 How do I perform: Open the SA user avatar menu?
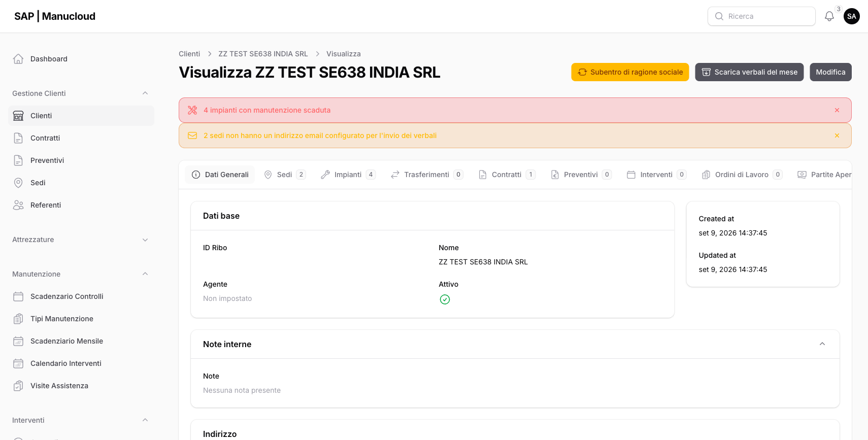click(852, 16)
